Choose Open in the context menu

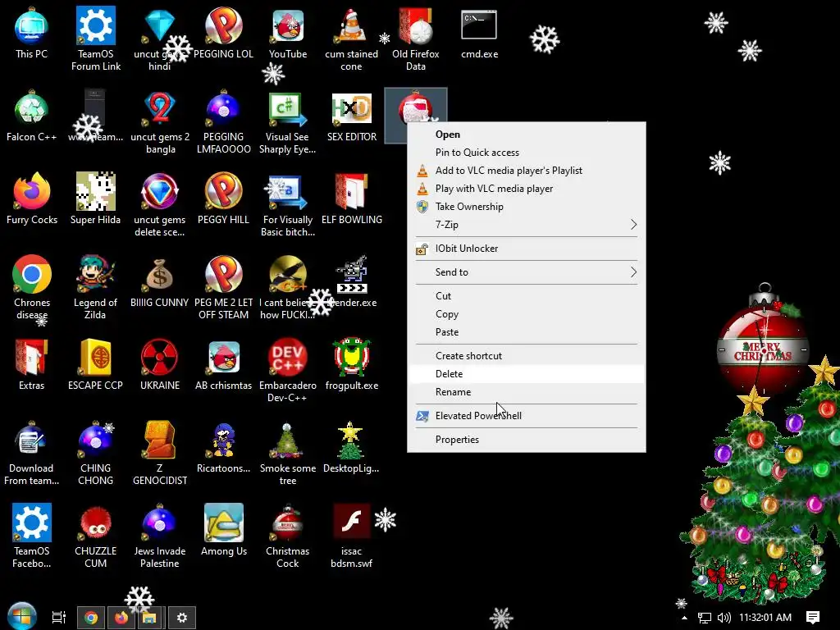tap(526, 135)
